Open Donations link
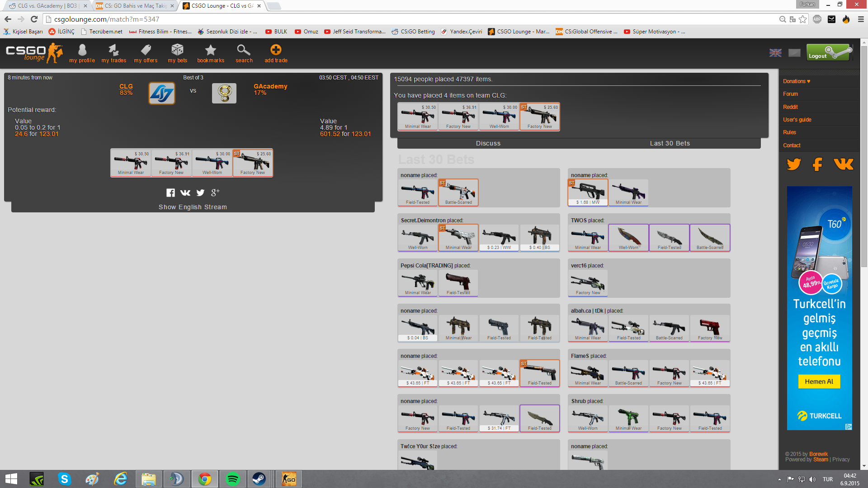This screenshot has width=868, height=488. click(797, 81)
